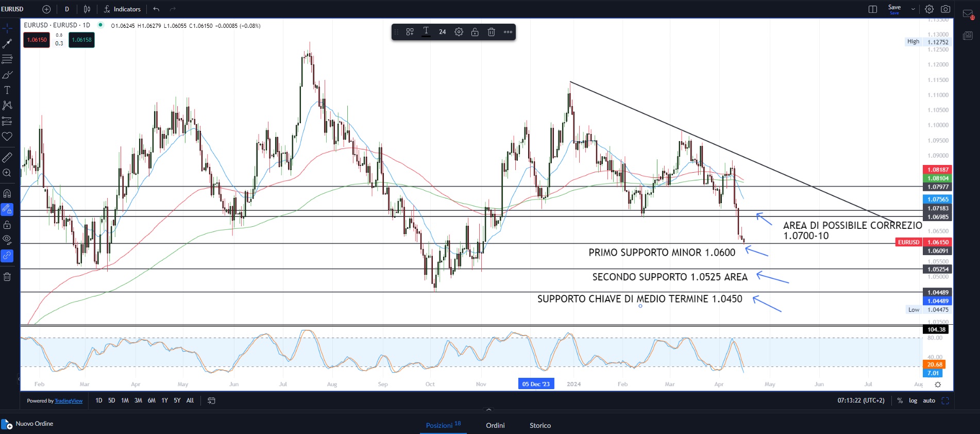Open the candlestick chart style menu

point(87,9)
